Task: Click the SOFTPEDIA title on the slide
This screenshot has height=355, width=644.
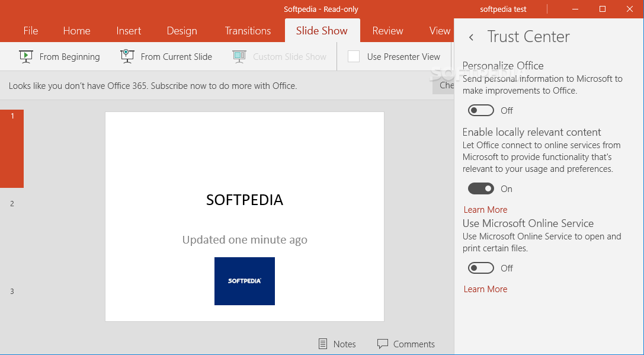Action: coord(244,200)
